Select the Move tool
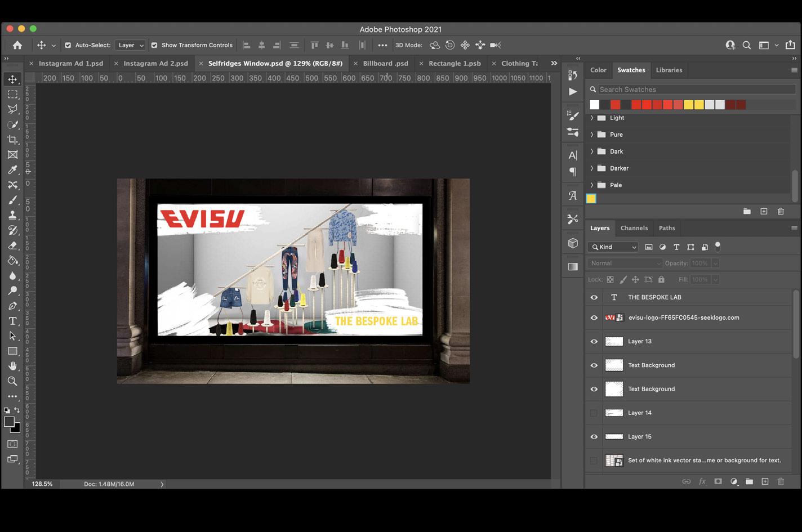 click(x=12, y=79)
